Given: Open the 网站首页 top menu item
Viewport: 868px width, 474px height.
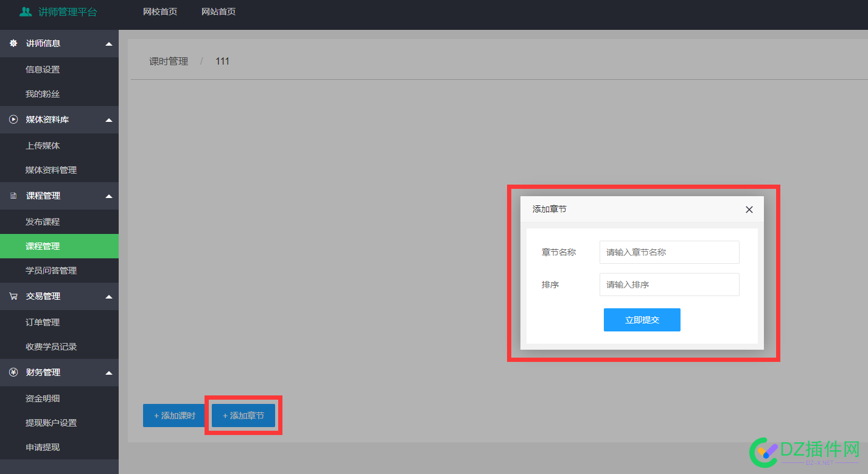Looking at the screenshot, I should (219, 12).
